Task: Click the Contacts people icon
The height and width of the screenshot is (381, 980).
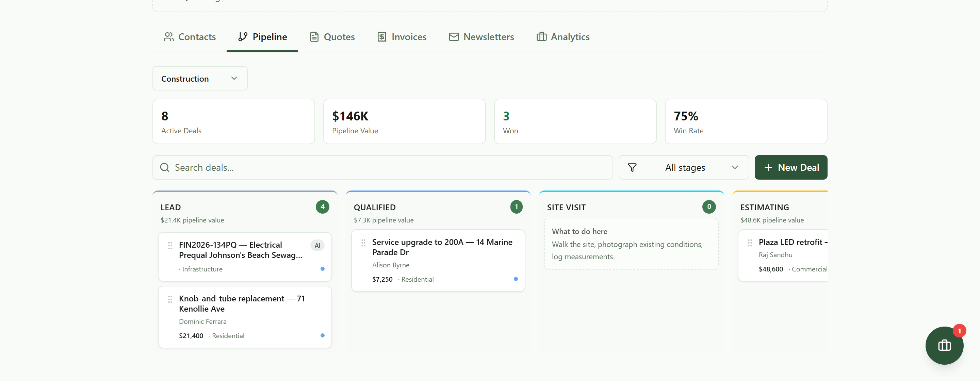Action: [x=168, y=37]
